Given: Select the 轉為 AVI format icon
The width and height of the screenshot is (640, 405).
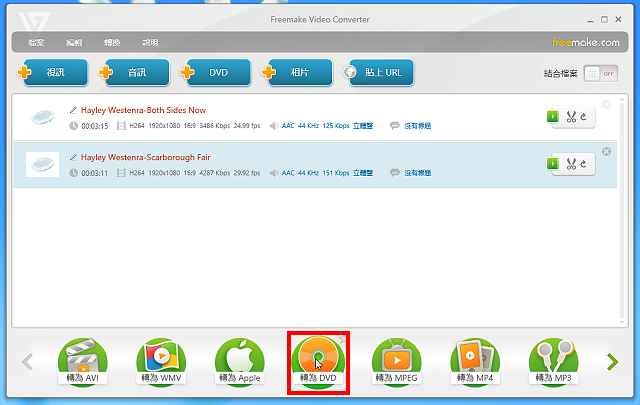Looking at the screenshot, I should [83, 362].
